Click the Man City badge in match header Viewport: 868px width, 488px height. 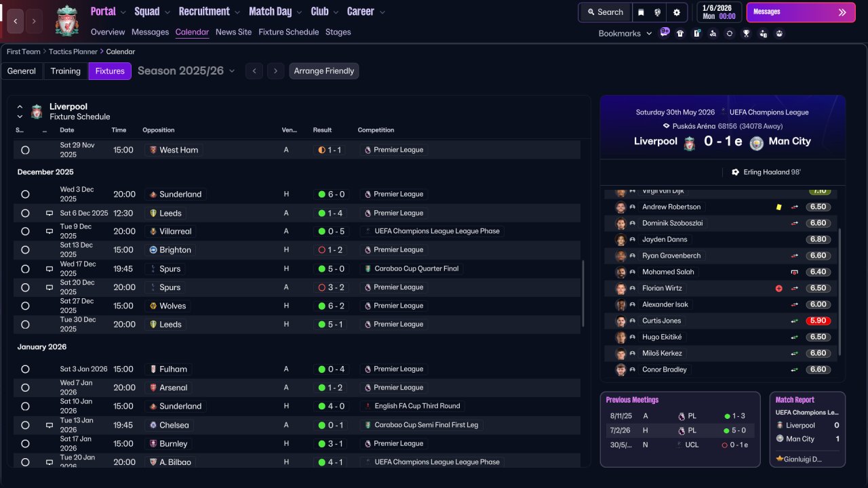pyautogui.click(x=757, y=142)
